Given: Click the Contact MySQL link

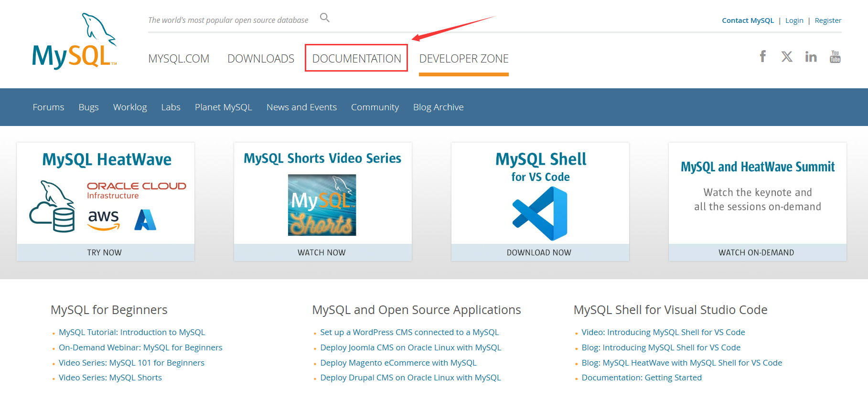Looking at the screenshot, I should [748, 21].
